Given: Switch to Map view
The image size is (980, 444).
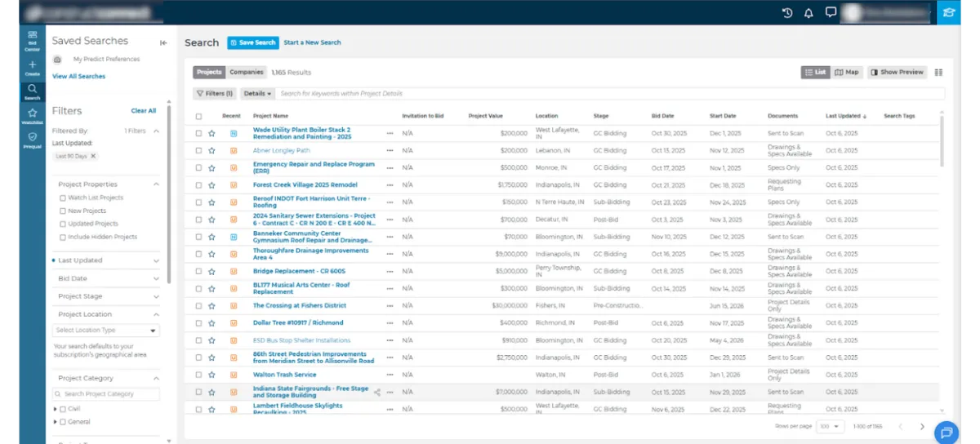Looking at the screenshot, I should pyautogui.click(x=847, y=73).
